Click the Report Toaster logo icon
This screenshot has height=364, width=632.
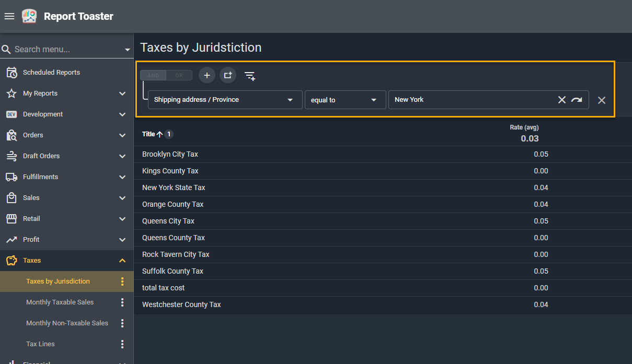coord(29,16)
